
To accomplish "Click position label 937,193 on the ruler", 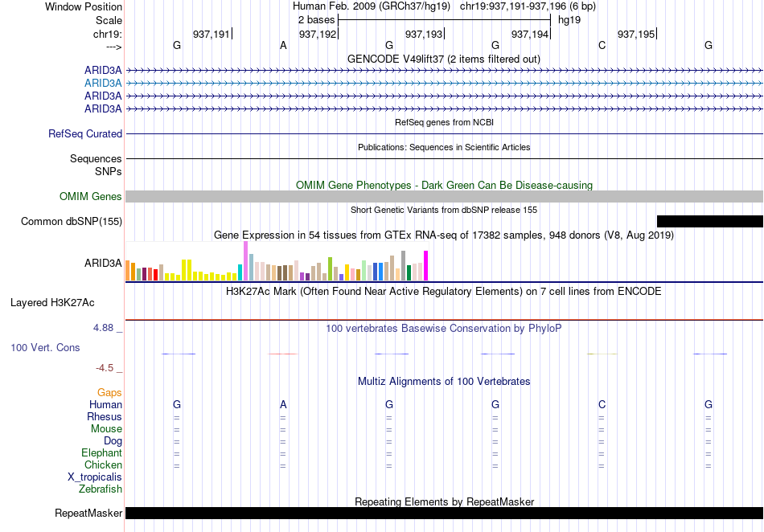I will 423,34.
